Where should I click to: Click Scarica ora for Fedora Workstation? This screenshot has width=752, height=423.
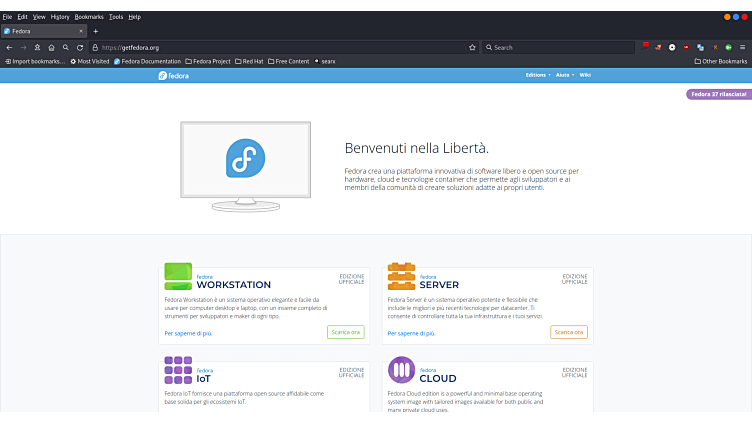click(345, 332)
